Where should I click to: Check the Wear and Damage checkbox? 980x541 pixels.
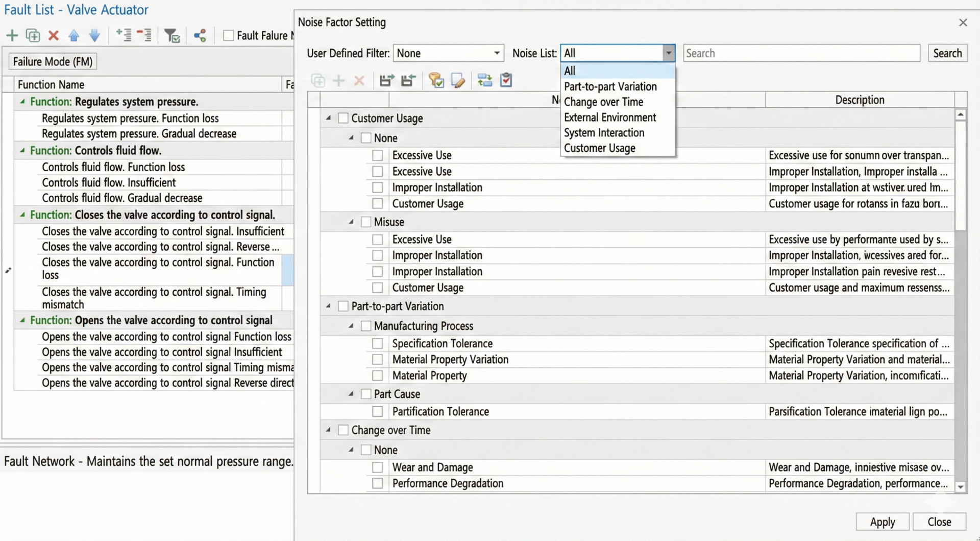(377, 467)
